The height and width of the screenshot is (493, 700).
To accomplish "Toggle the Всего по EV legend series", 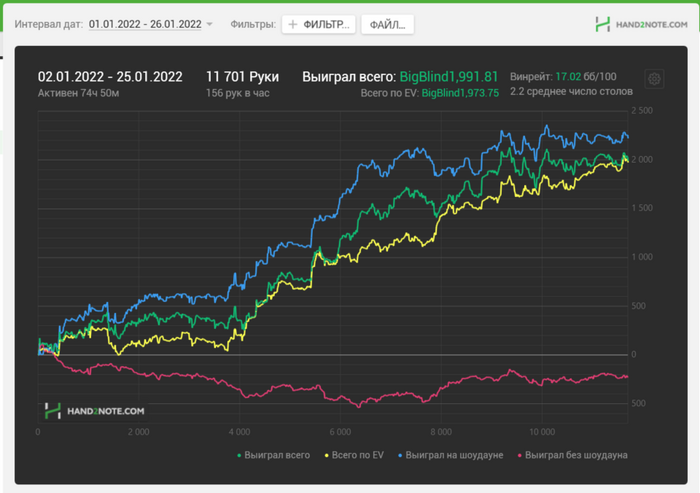I will pyautogui.click(x=354, y=455).
